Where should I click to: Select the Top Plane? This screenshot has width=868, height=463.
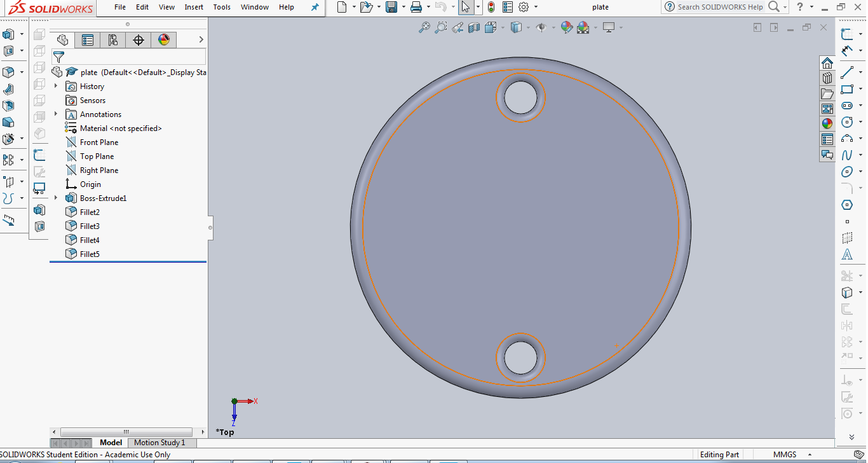click(x=90, y=156)
